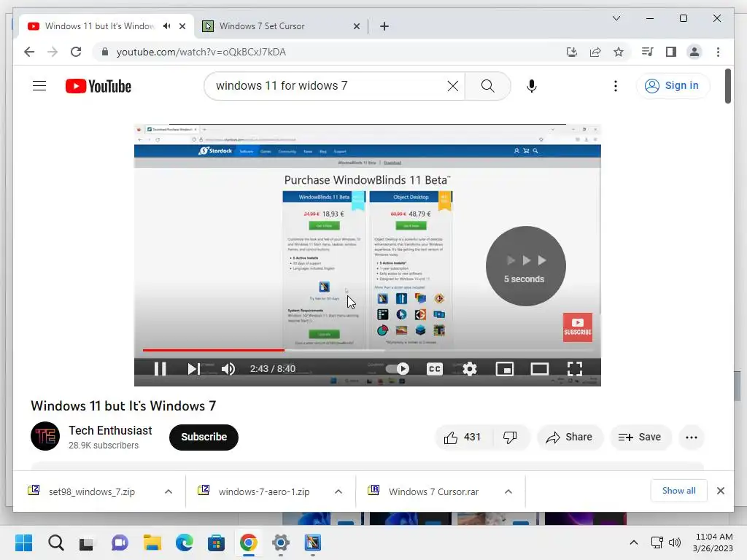Enter fullscreen mode

(575, 368)
